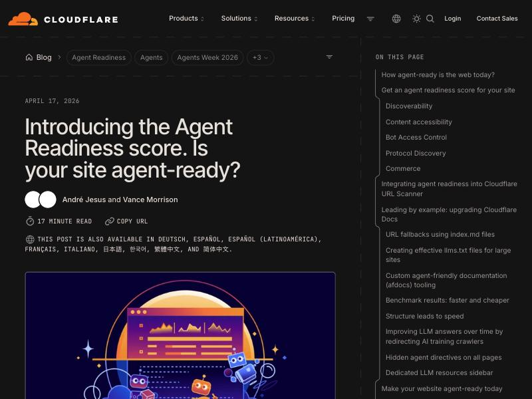
Task: Select the Agents tag
Action: click(152, 57)
